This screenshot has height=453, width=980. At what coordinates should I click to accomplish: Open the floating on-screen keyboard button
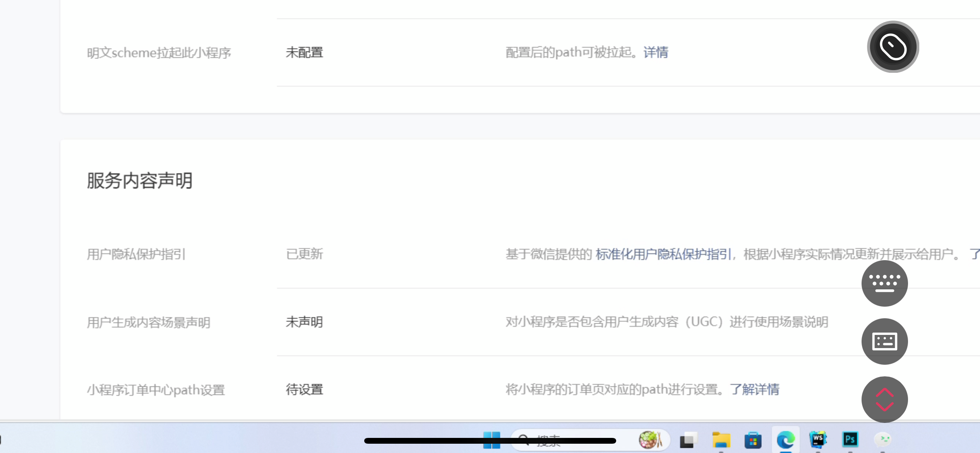(x=884, y=283)
